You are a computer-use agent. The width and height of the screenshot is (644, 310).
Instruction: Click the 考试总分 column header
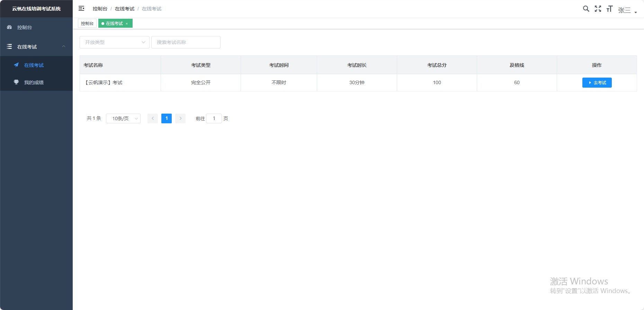[x=437, y=65]
